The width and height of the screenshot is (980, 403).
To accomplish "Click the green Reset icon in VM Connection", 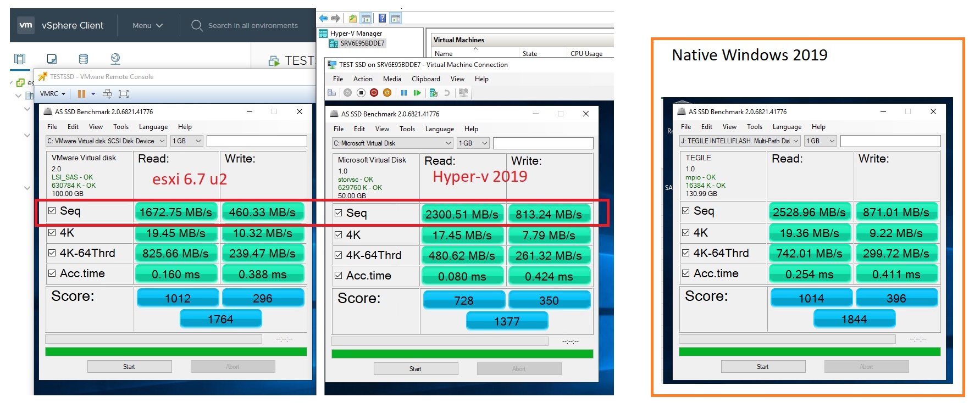I will [x=417, y=93].
